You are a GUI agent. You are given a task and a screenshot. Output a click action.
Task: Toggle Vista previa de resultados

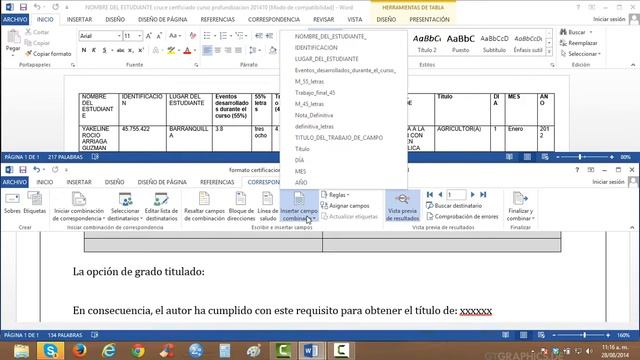402,207
